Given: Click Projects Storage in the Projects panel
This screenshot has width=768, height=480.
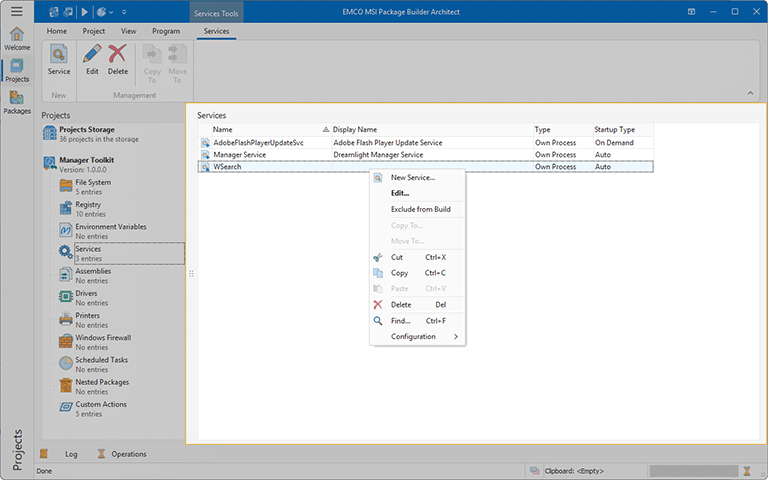Looking at the screenshot, I should 86,130.
